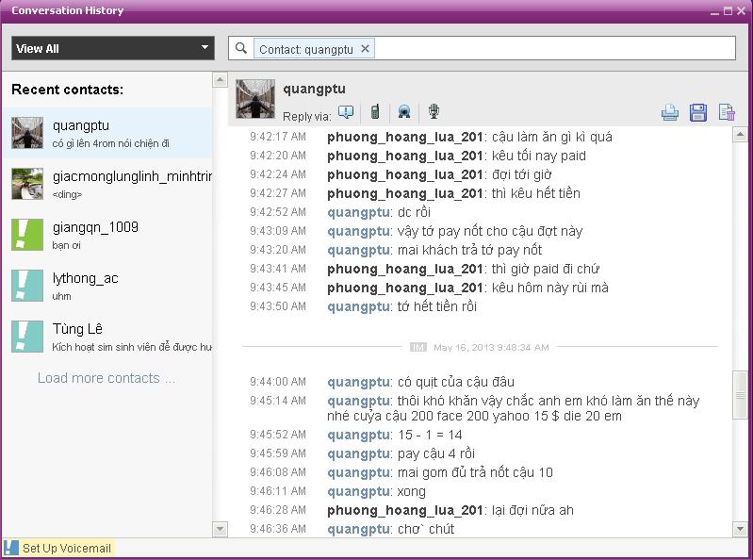Click message 'xong' at 9:46:11 AM

(x=412, y=492)
